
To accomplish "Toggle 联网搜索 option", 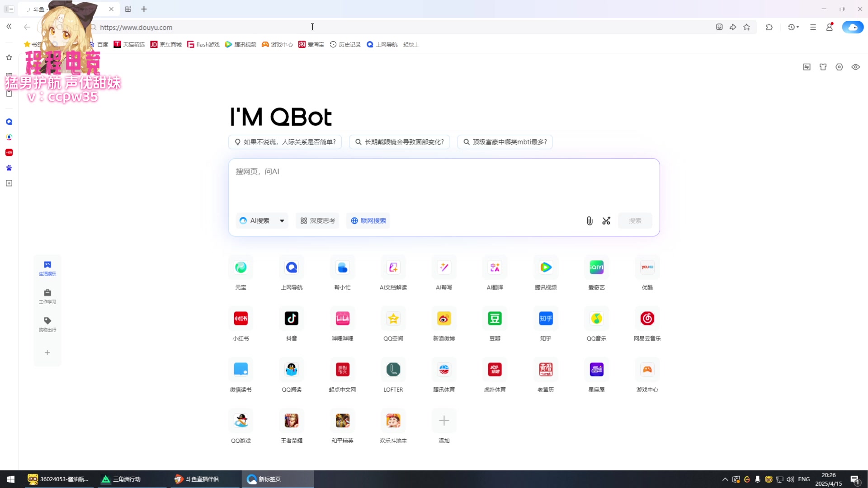I will (x=368, y=221).
